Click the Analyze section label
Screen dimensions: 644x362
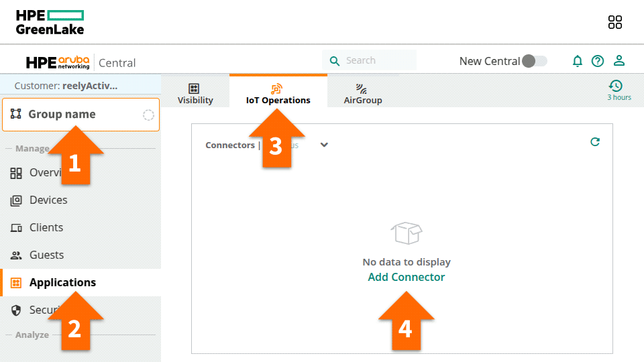click(x=32, y=335)
